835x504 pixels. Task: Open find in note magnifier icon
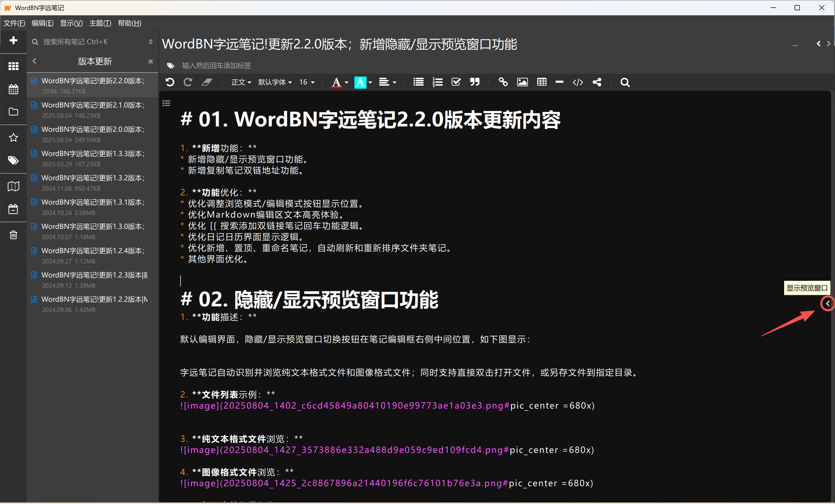tap(625, 82)
